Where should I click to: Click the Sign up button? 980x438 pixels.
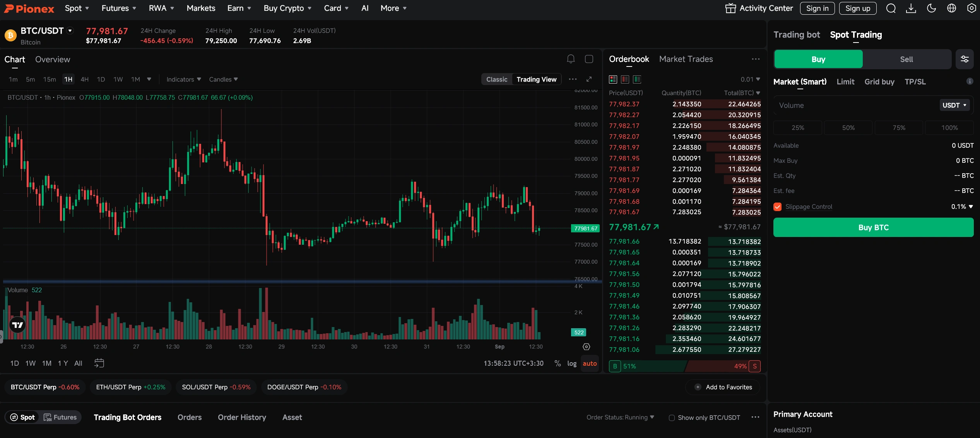click(x=858, y=8)
